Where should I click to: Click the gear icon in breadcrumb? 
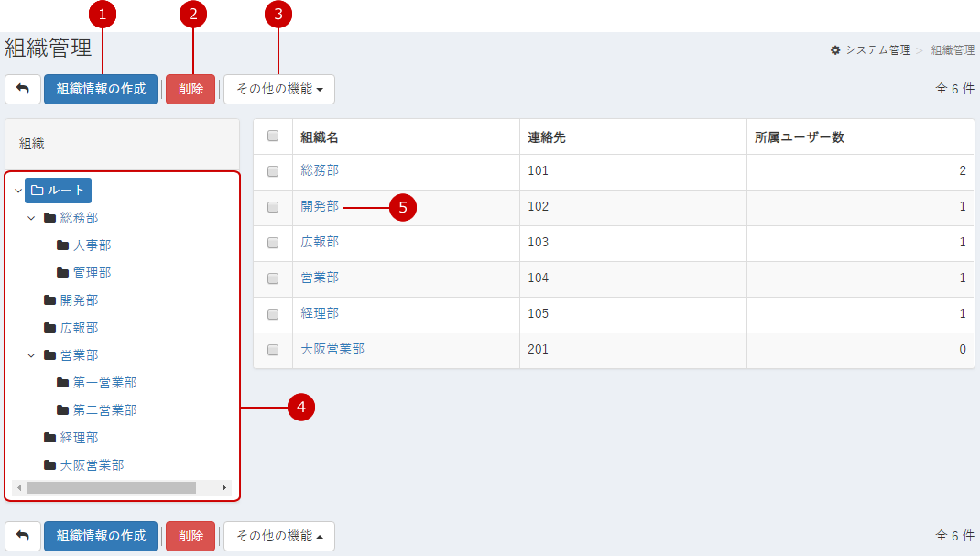835,50
